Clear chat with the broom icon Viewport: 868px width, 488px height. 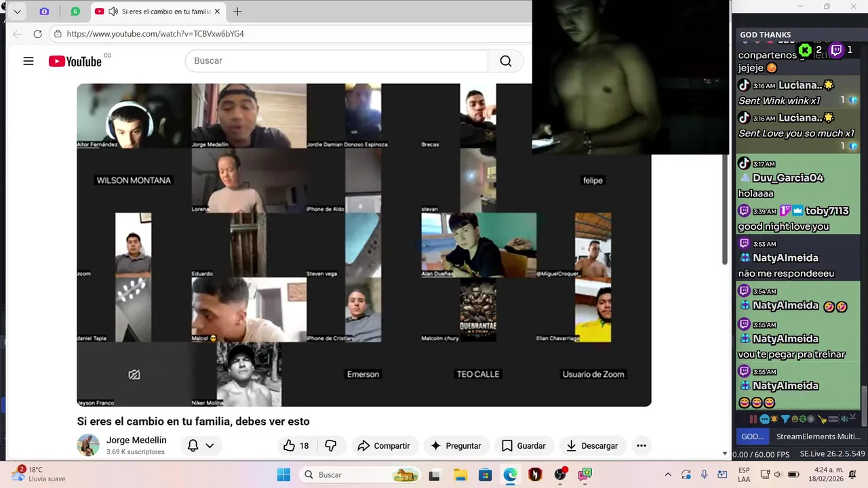(823, 419)
